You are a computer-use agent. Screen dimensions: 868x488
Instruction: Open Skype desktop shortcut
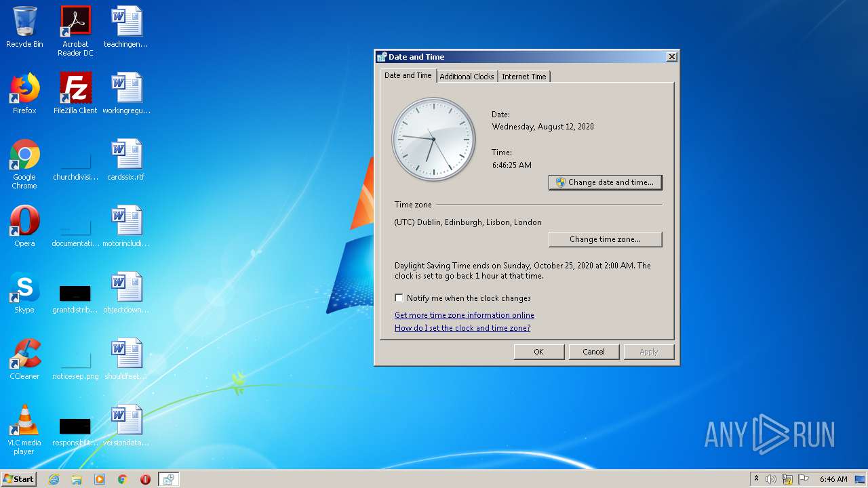pyautogui.click(x=24, y=293)
